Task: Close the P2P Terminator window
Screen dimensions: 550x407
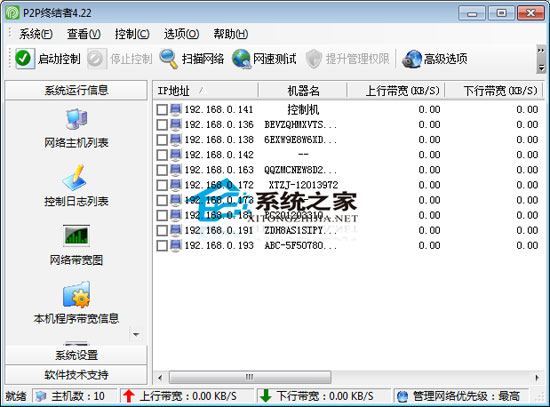Action: pyautogui.click(x=531, y=13)
